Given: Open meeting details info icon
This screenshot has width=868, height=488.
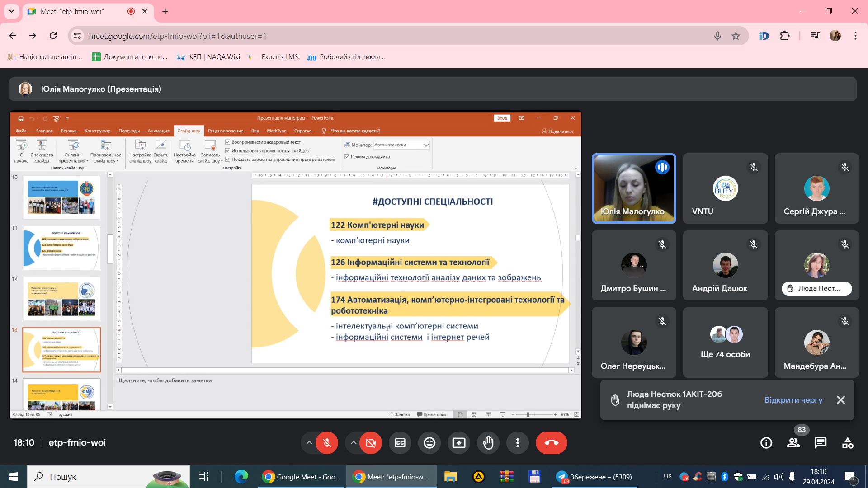Looking at the screenshot, I should pos(766,443).
